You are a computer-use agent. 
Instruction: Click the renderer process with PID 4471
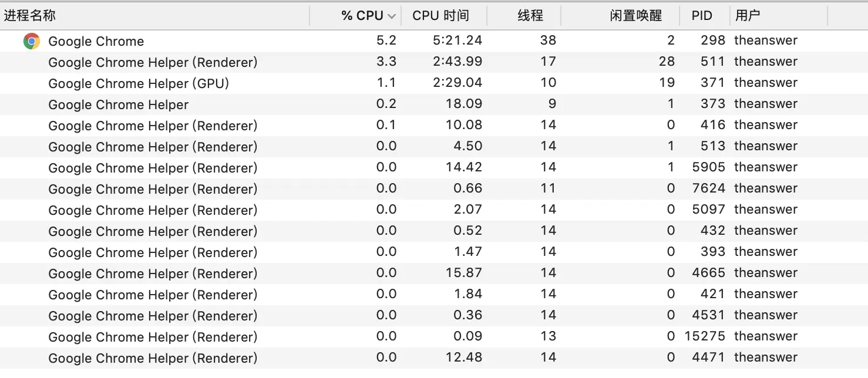click(153, 357)
